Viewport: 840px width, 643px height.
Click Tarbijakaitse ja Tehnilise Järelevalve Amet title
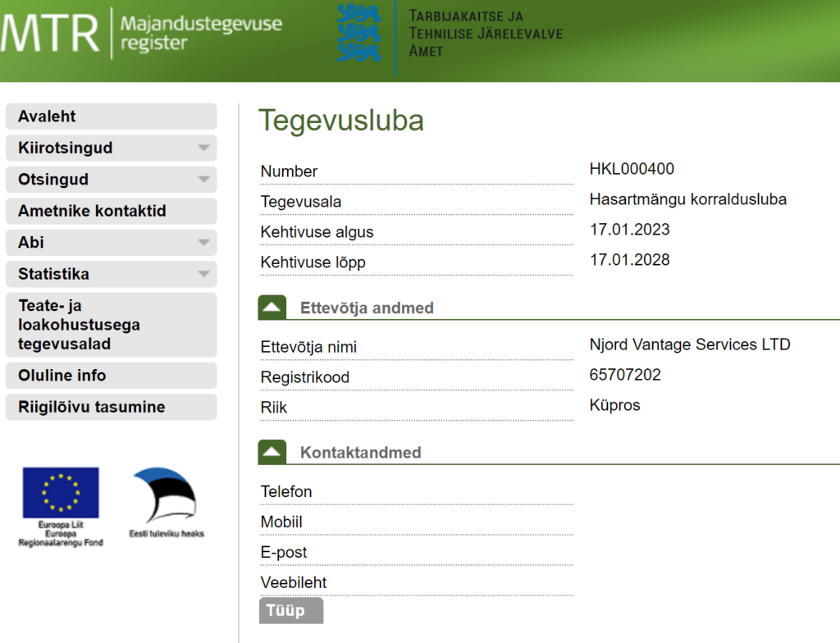point(486,34)
